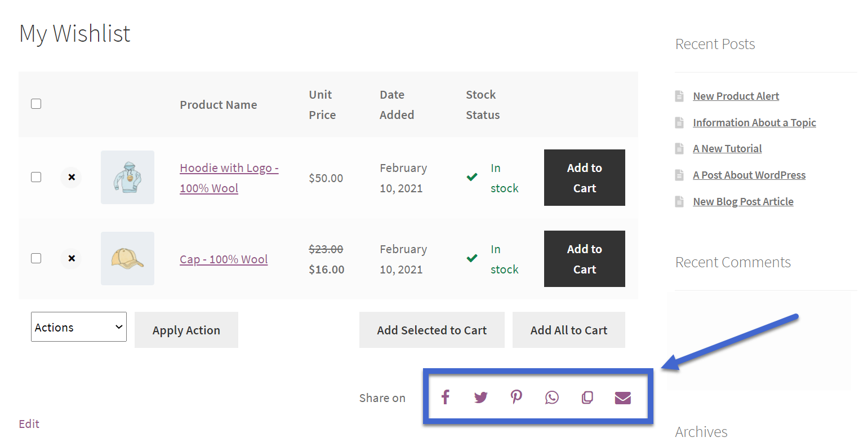Share wishlist via WhatsApp
The width and height of the screenshot is (868, 446).
click(x=551, y=397)
